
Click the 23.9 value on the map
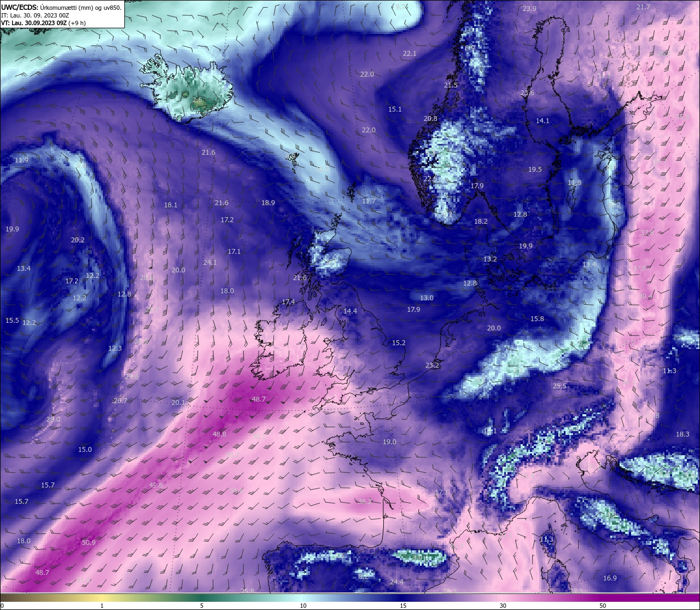click(x=529, y=9)
